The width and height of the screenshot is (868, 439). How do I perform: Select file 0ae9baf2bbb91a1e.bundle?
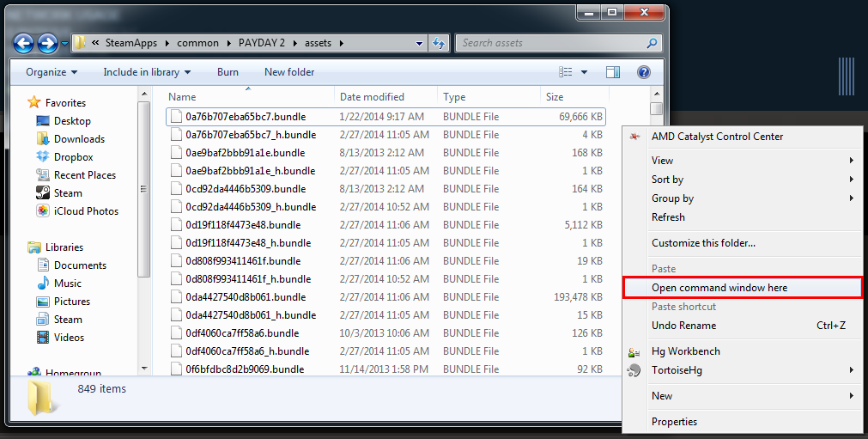click(x=385, y=153)
